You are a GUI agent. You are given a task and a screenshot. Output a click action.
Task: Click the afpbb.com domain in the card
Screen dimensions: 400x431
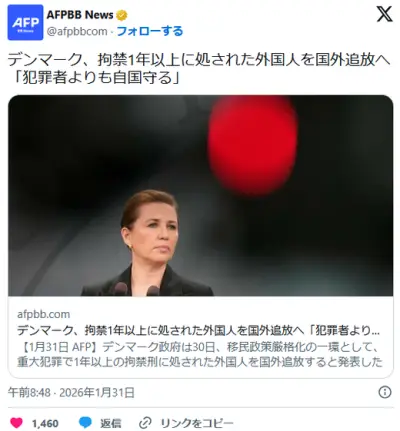(44, 314)
